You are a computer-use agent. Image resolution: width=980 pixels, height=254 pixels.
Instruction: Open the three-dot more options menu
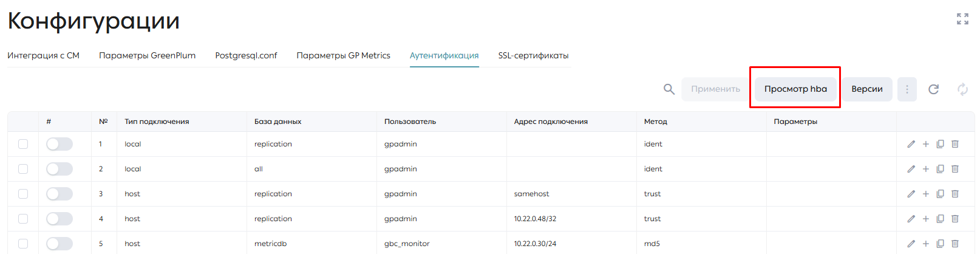pyautogui.click(x=907, y=89)
